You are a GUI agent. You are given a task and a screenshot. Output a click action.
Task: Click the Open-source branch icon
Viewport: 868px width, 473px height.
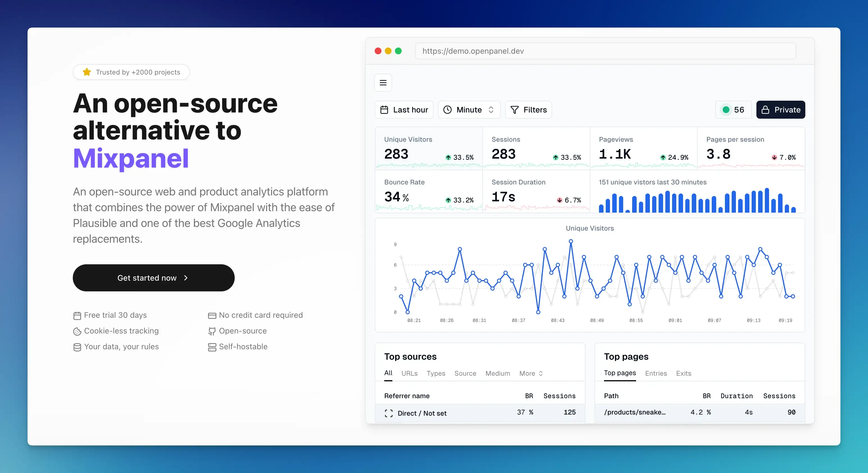[x=212, y=331]
